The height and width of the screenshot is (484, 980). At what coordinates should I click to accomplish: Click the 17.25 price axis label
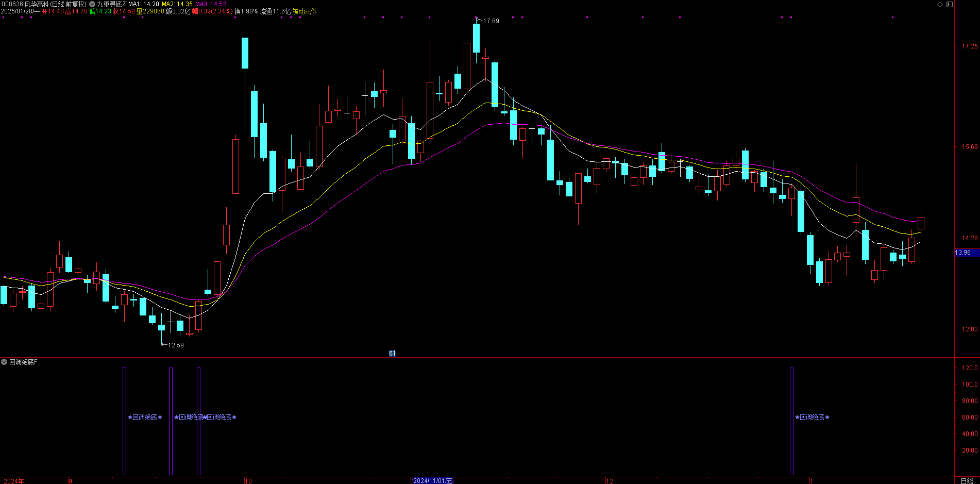coord(970,46)
